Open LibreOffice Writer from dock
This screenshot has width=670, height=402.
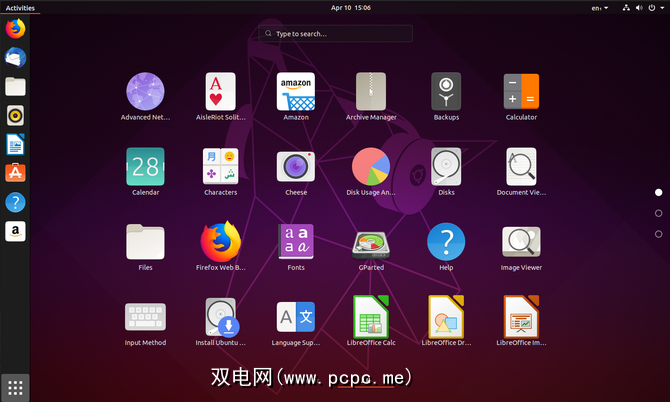[15, 144]
